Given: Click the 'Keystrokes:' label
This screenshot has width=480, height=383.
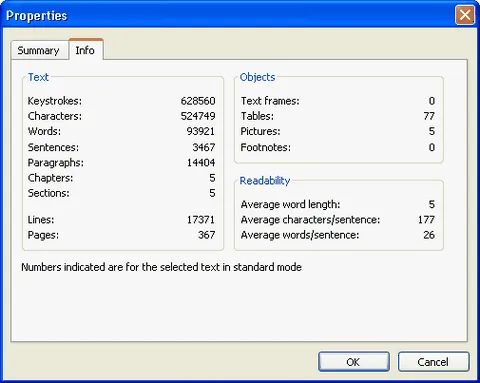Looking at the screenshot, I should click(55, 101).
